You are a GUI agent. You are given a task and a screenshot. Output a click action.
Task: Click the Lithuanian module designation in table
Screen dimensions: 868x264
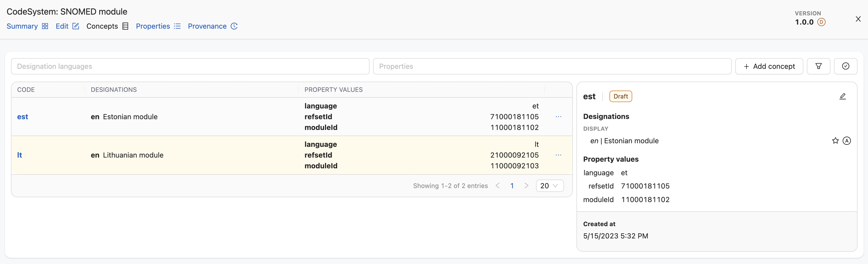point(133,155)
